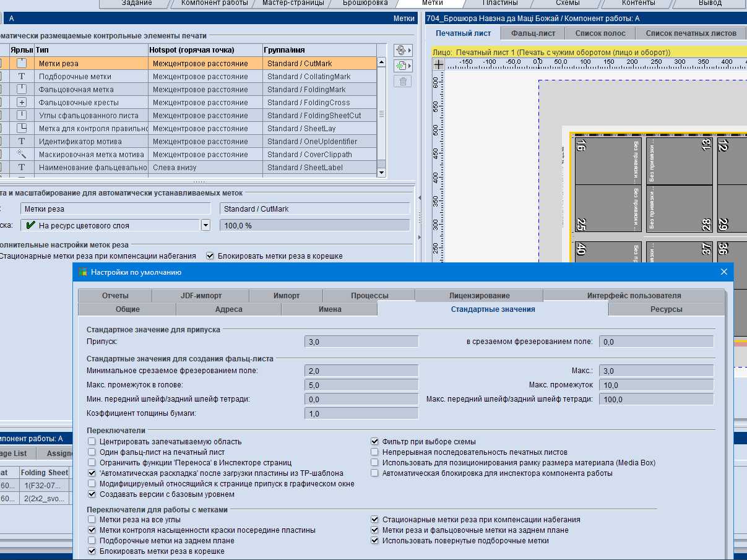
Task: Click the add new mark icon with green star
Action: pos(400,66)
